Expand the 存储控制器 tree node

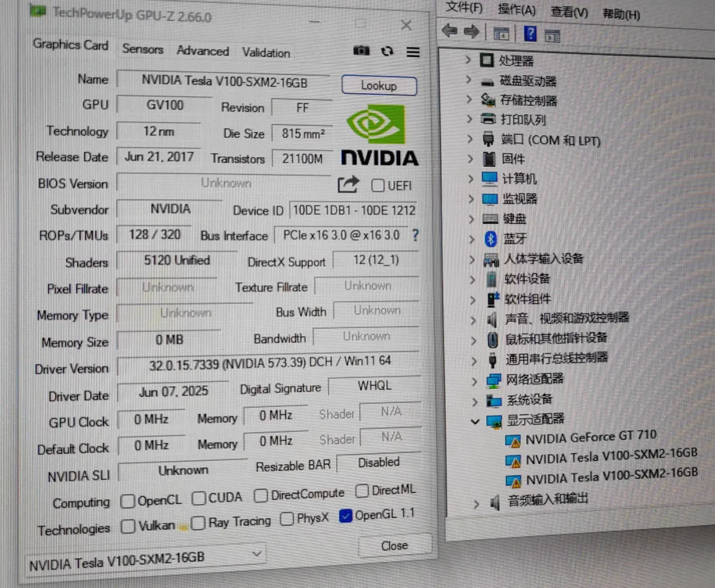pyautogui.click(x=469, y=99)
